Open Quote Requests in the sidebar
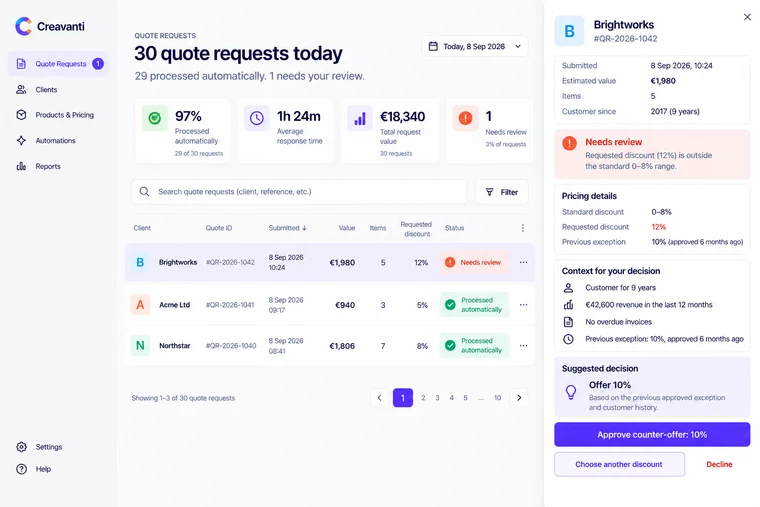This screenshot has width=760, height=507. point(58,64)
